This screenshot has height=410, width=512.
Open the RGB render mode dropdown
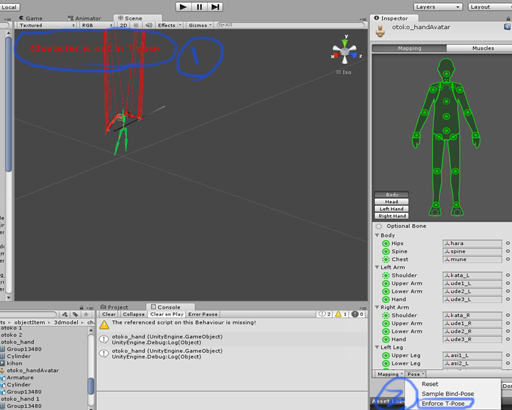[x=96, y=25]
